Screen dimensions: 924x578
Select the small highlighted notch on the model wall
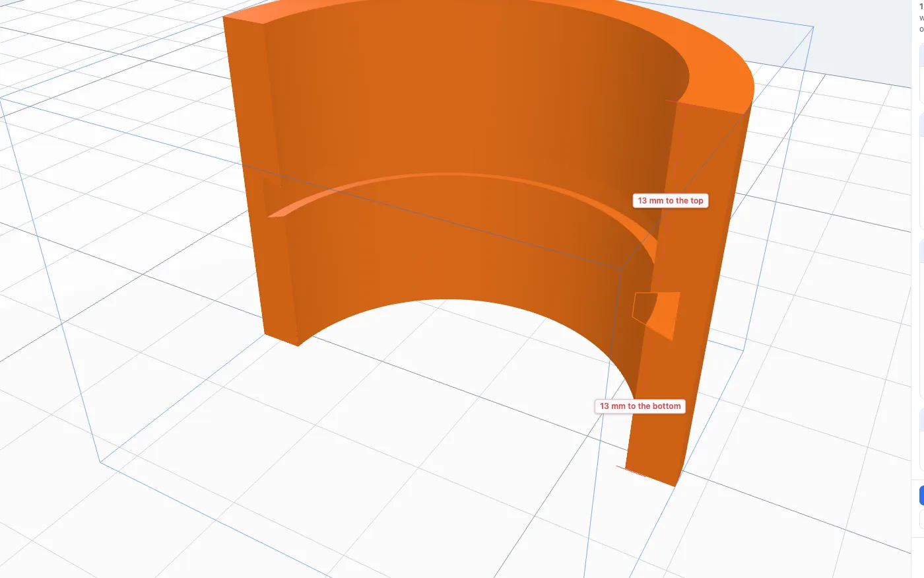click(656, 316)
